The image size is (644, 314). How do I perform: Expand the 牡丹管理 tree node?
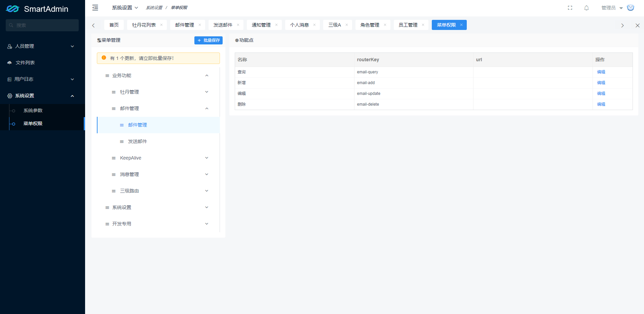pyautogui.click(x=207, y=92)
